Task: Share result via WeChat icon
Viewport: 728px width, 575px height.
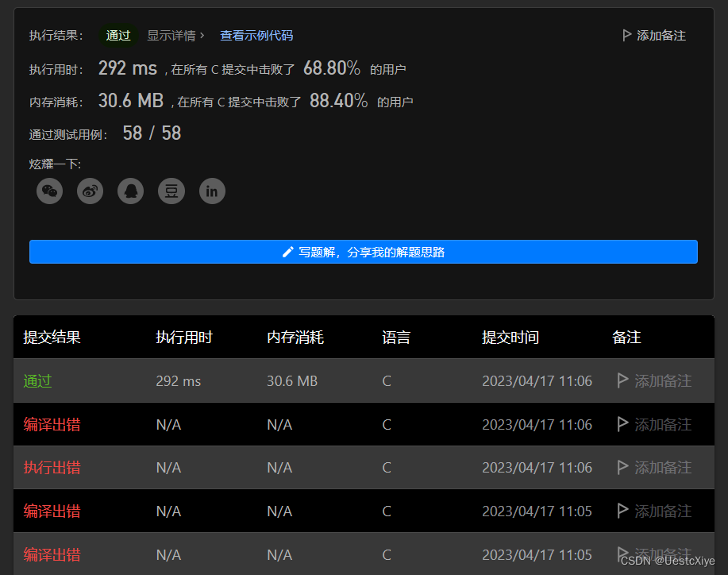Action: [x=50, y=191]
